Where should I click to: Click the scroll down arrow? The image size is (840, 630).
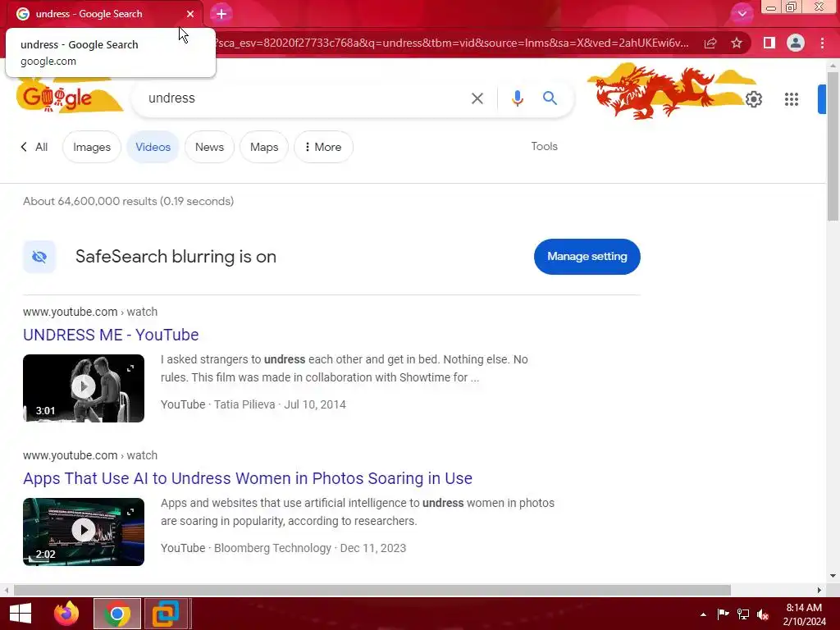pos(833,576)
